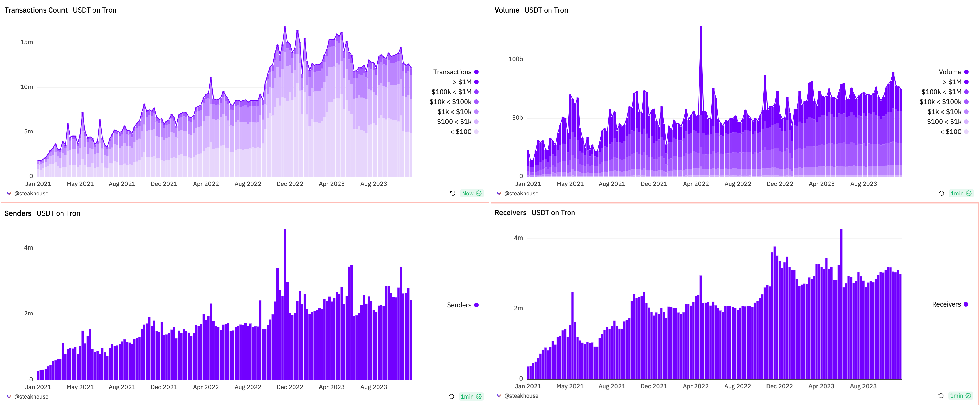The height and width of the screenshot is (407, 980).
Task: Click refresh icon on Receivers chart
Action: tap(941, 395)
